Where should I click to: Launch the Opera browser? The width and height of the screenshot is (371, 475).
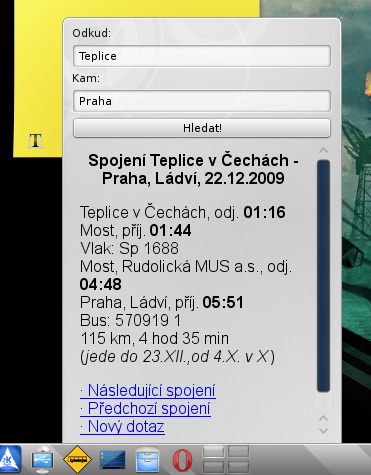pyautogui.click(x=182, y=460)
